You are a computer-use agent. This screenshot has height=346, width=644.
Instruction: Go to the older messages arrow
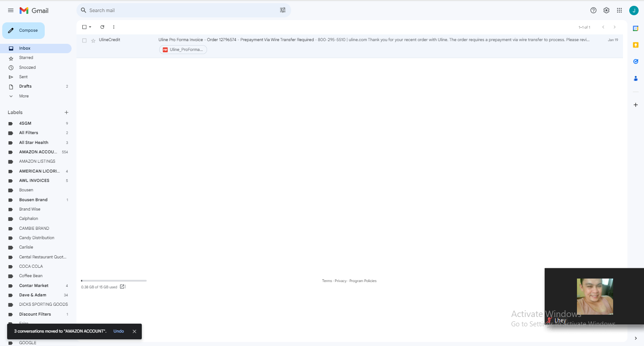tap(614, 27)
